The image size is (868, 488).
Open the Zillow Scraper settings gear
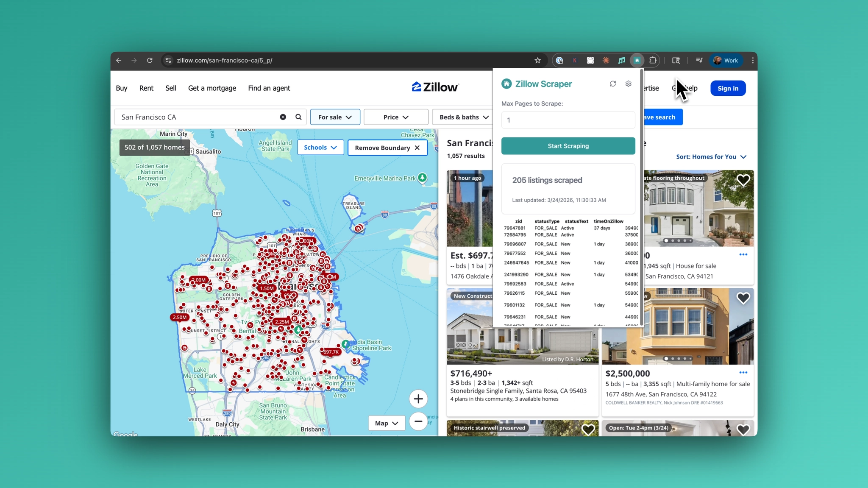[x=628, y=84]
